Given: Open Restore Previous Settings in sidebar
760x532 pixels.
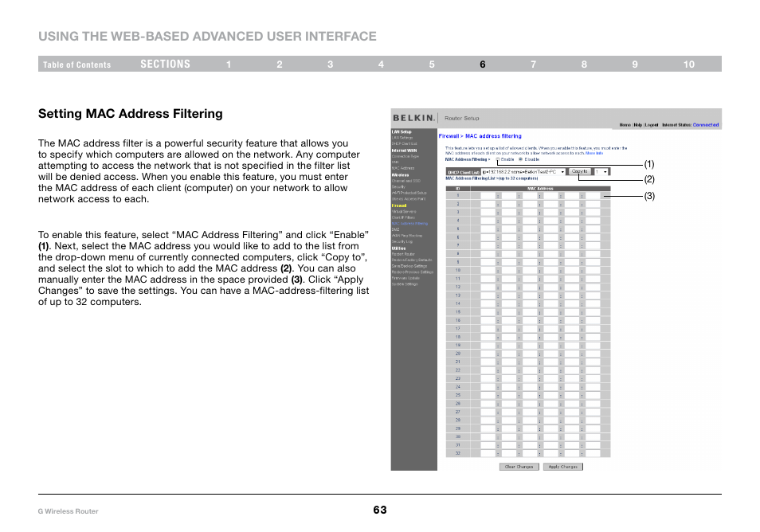Looking at the screenshot, I should 413,272.
